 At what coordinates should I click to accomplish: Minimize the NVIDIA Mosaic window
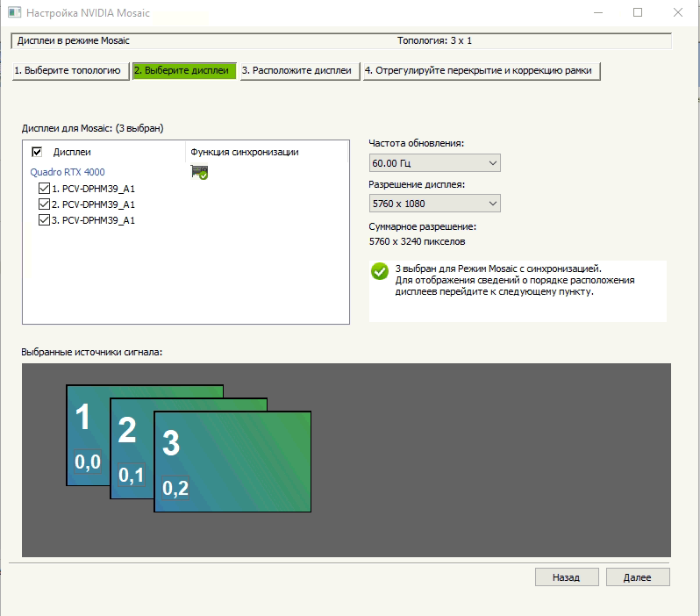coord(598,12)
